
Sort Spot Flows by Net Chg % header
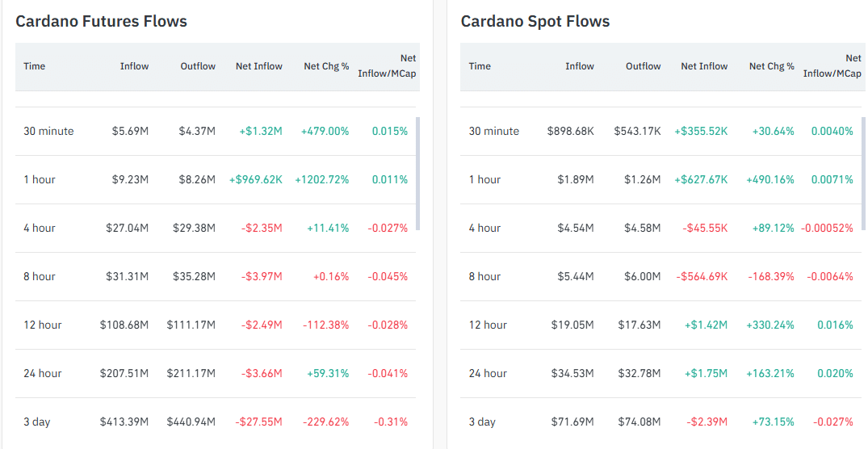(x=771, y=66)
